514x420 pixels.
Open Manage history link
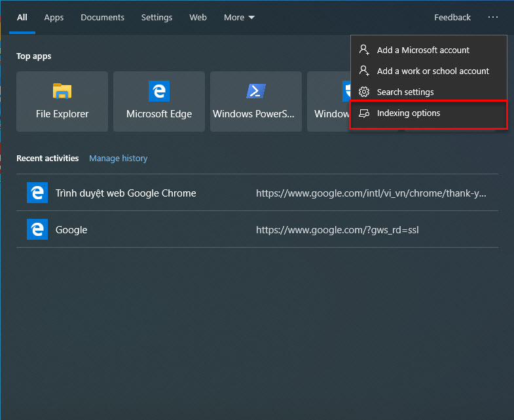coord(119,158)
